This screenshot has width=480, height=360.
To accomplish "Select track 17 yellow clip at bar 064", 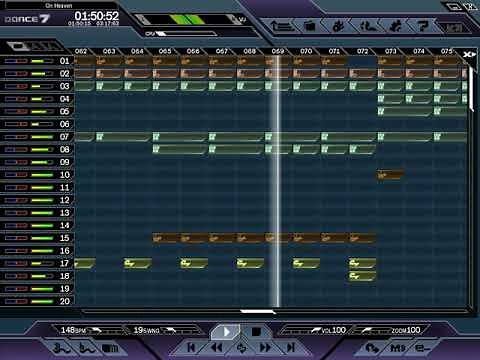I will pyautogui.click(x=138, y=264).
